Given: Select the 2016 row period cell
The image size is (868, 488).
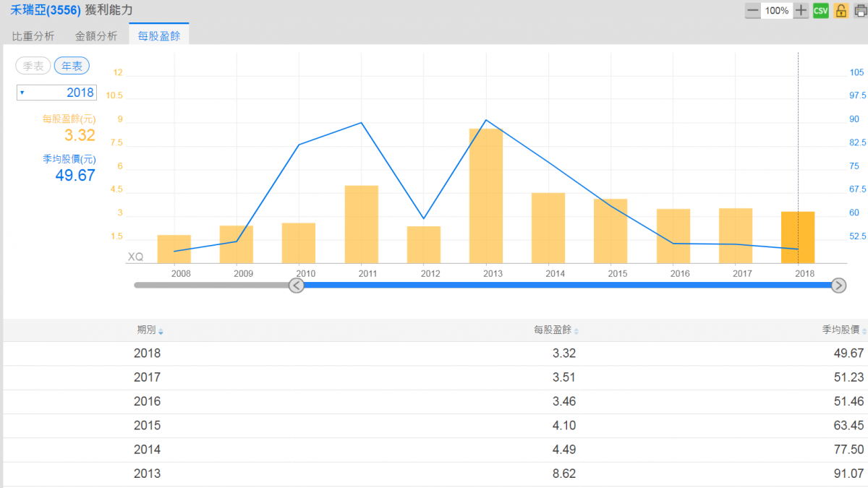Looking at the screenshot, I should pos(147,401).
